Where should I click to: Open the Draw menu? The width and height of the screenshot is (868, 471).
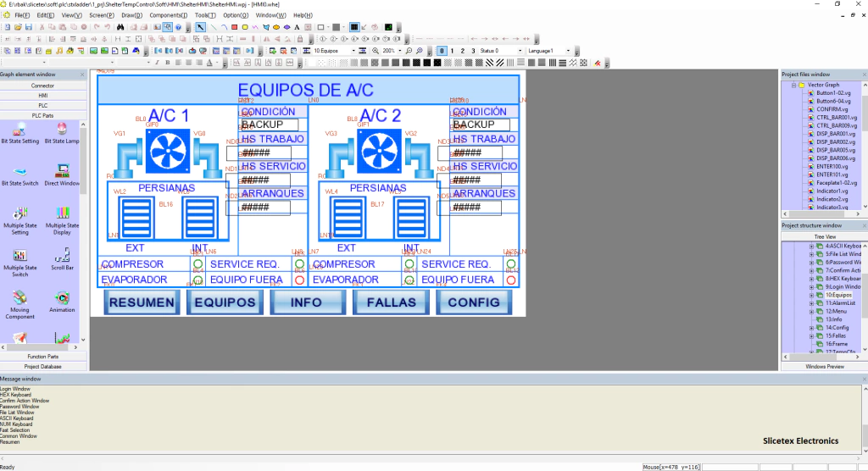[131, 15]
